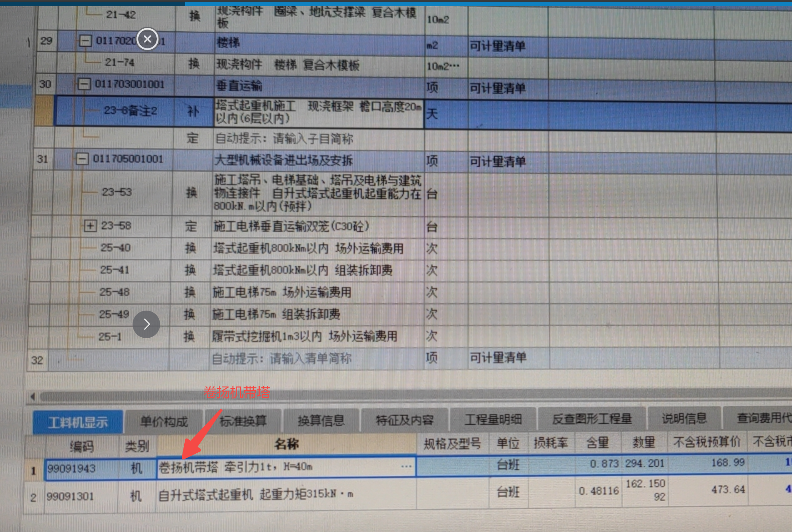Click the 名称 column header
This screenshot has height=532, width=792.
tap(286, 444)
